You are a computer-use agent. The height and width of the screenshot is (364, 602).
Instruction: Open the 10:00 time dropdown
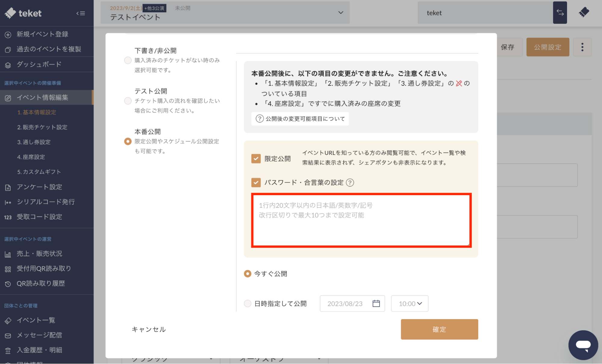(x=410, y=303)
